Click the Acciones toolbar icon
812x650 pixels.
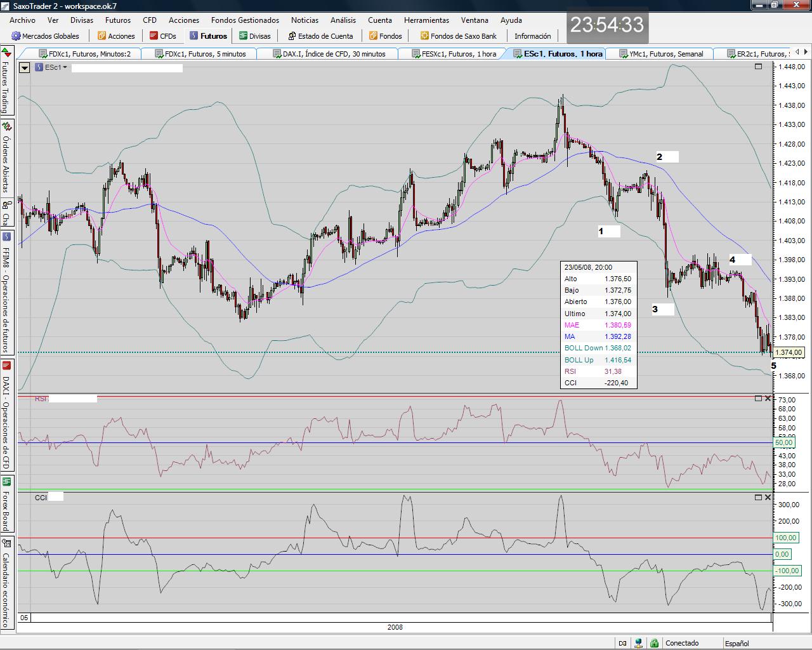[x=101, y=36]
